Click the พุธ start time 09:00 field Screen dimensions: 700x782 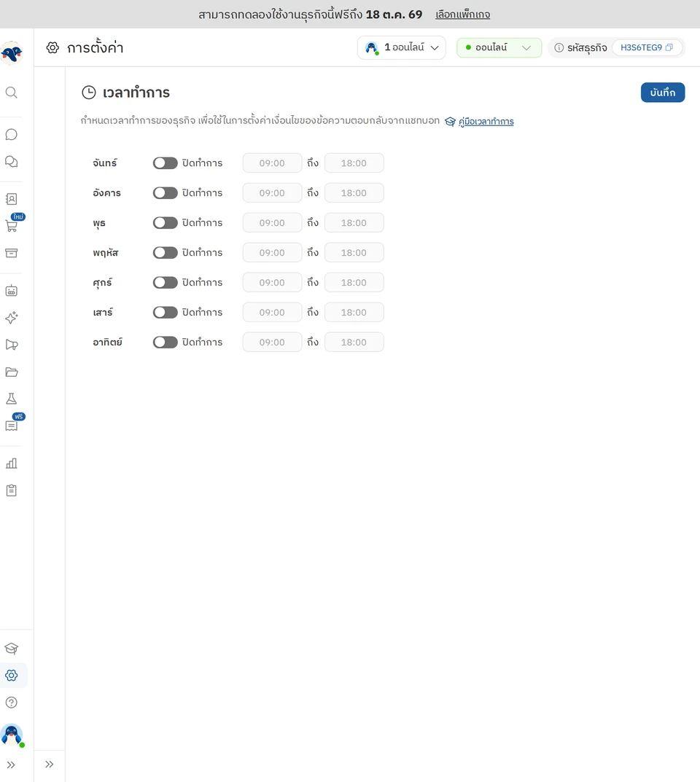point(273,223)
